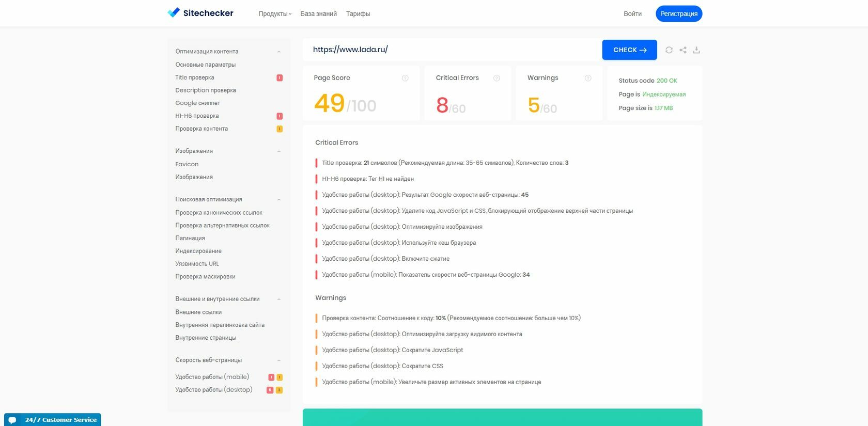868x426 pixels.
Task: Open Удобство работы (mobile) sidebar item
Action: point(212,377)
